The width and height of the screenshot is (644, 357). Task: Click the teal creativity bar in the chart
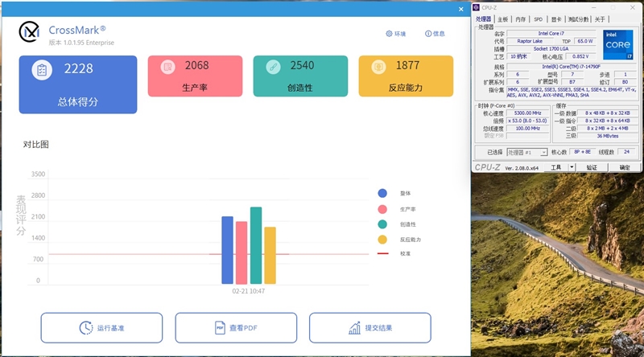[x=256, y=245]
